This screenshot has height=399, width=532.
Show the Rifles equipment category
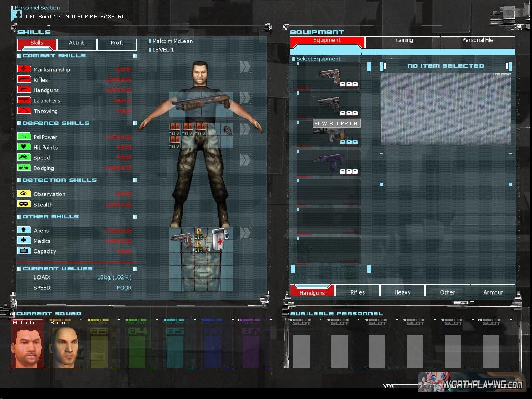coord(357,291)
